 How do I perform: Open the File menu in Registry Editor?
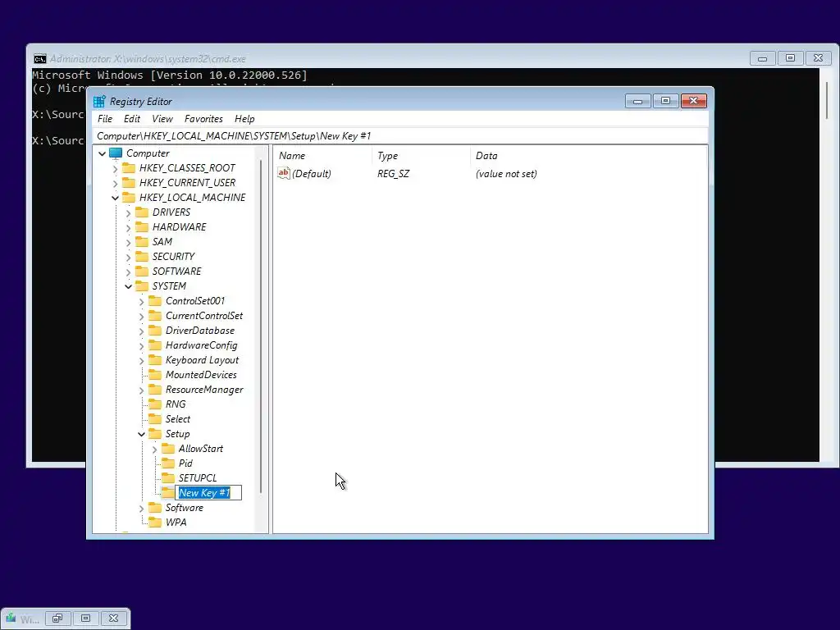105,119
